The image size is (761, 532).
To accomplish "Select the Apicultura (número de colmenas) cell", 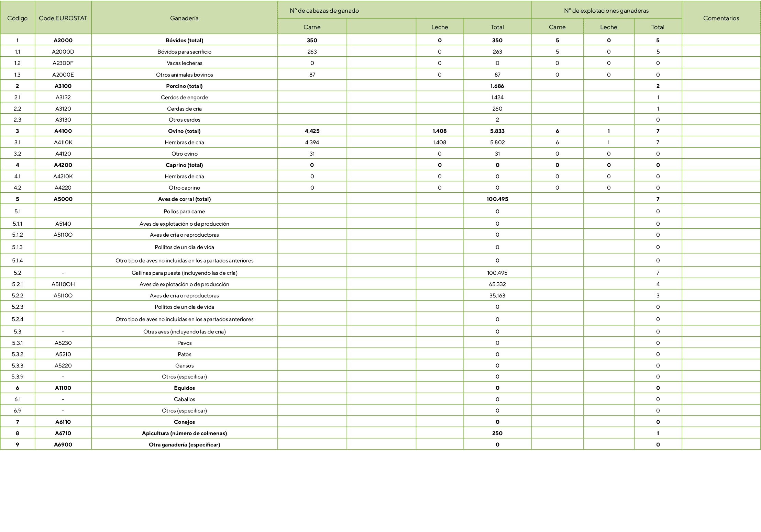I will tap(184, 433).
